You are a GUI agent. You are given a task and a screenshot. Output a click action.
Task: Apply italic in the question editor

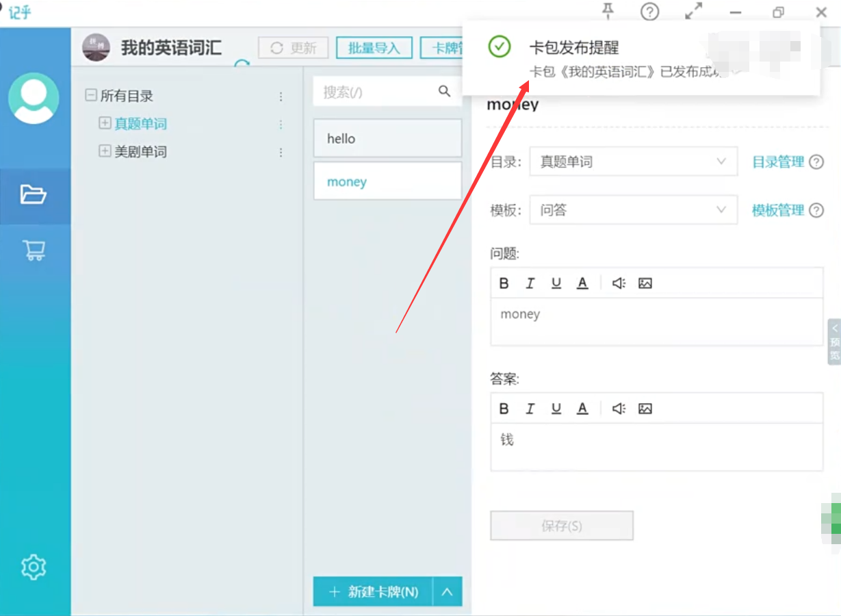pyautogui.click(x=530, y=283)
